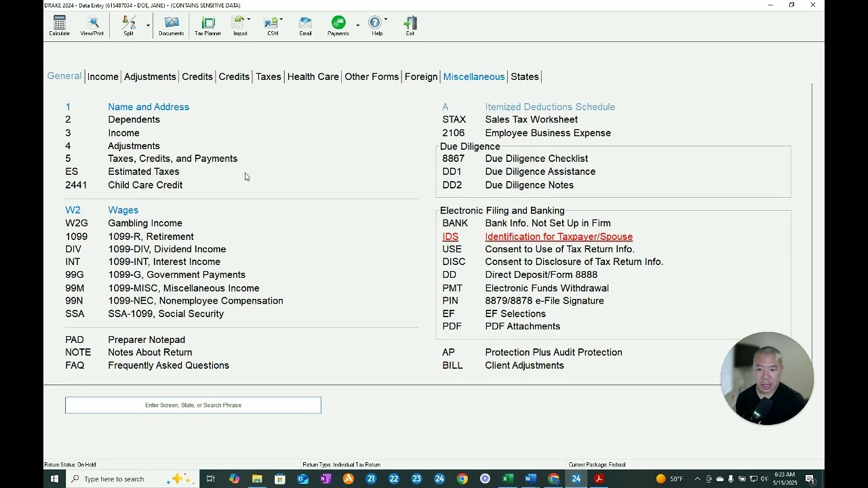Open red Identification for Taxpayer/Spouse link
Image resolution: width=868 pixels, height=488 pixels.
coord(559,237)
